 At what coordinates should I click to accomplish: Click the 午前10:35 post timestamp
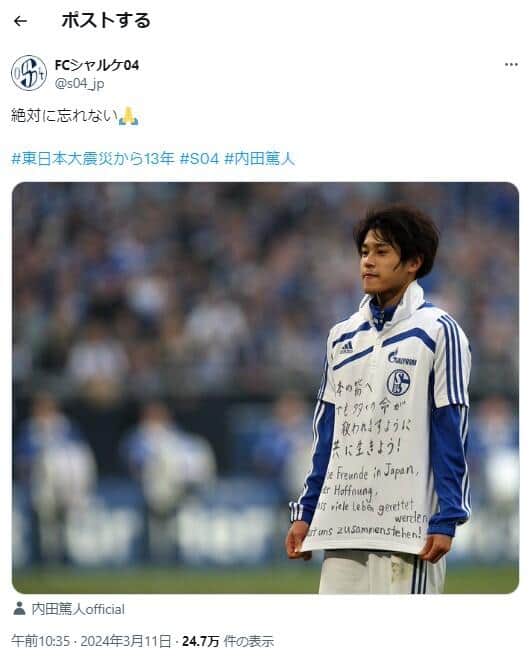tap(40, 641)
